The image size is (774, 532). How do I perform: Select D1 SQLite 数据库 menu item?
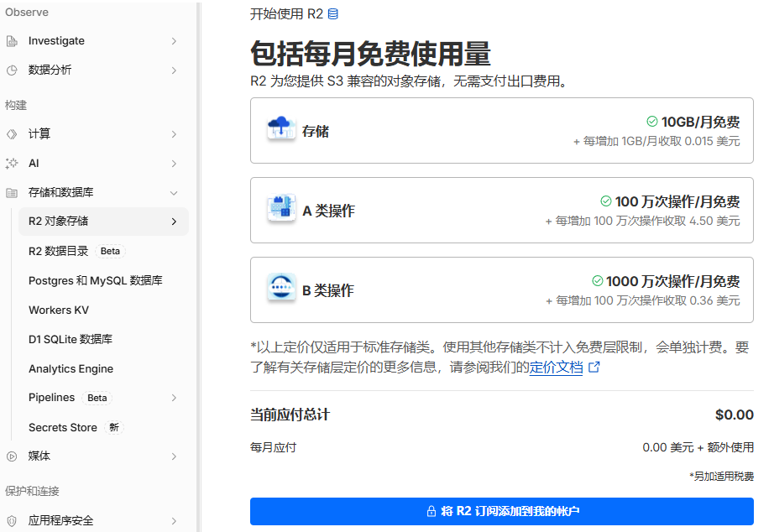click(x=71, y=340)
